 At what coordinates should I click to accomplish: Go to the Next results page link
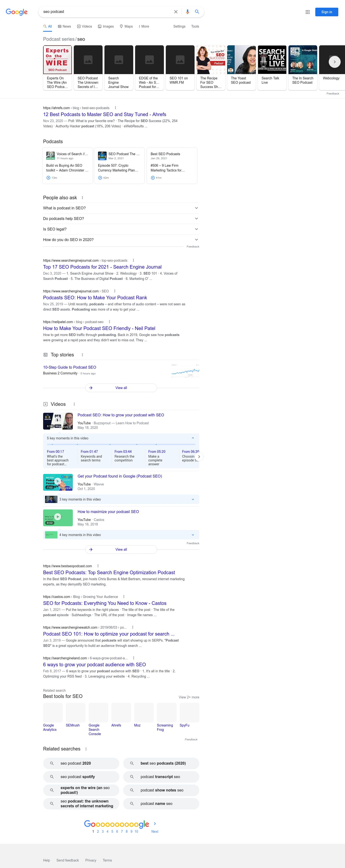155,832
